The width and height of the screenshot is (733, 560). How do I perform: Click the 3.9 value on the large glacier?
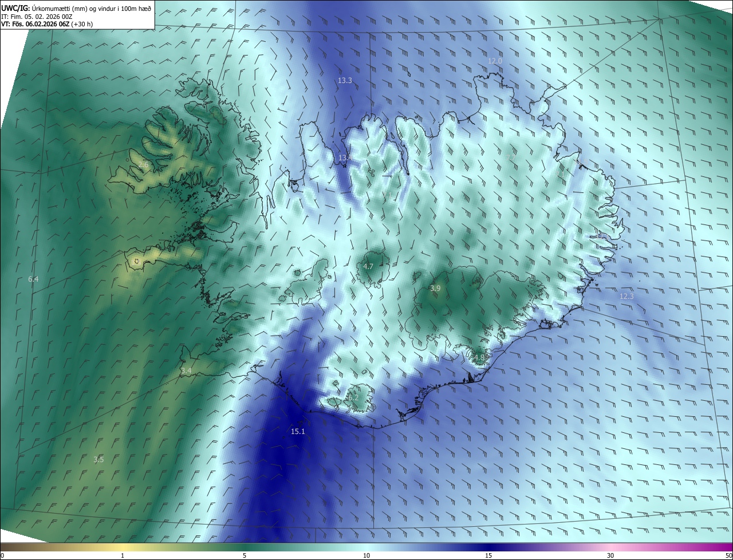[435, 289]
